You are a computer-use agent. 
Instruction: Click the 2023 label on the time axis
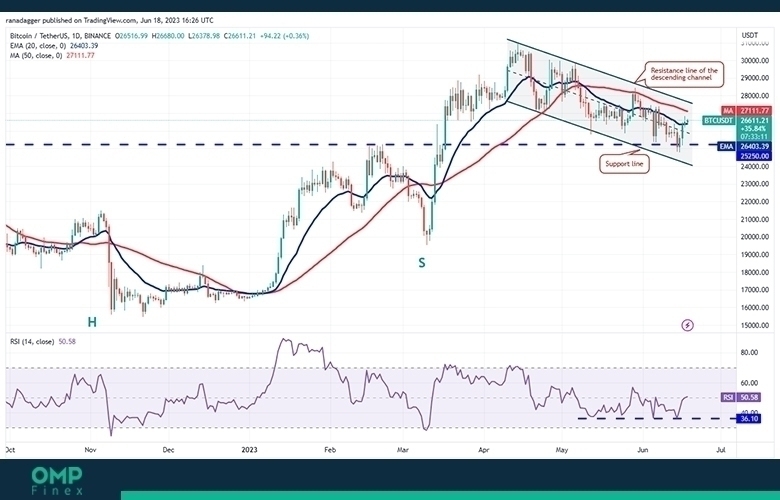tap(249, 450)
